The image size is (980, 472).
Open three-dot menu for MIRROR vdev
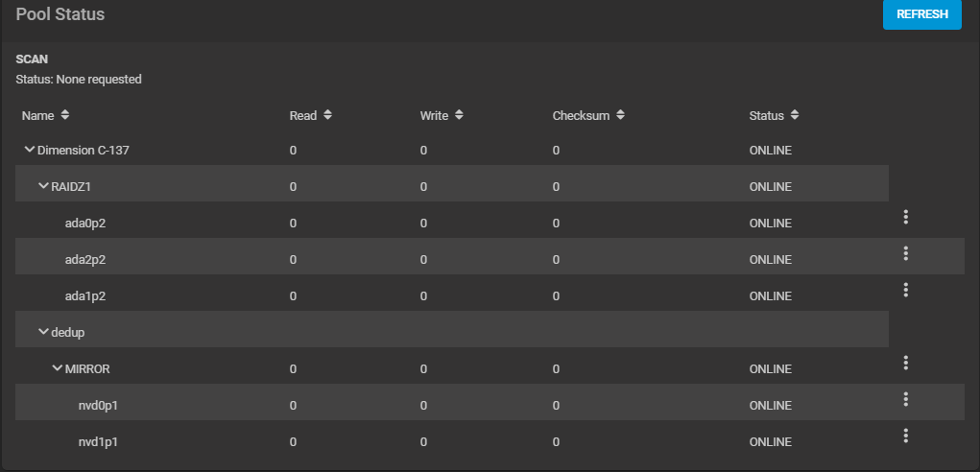coord(905,363)
